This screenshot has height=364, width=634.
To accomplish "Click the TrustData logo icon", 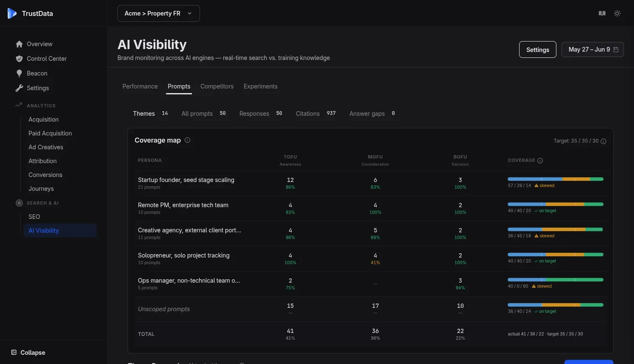I will click(x=12, y=13).
